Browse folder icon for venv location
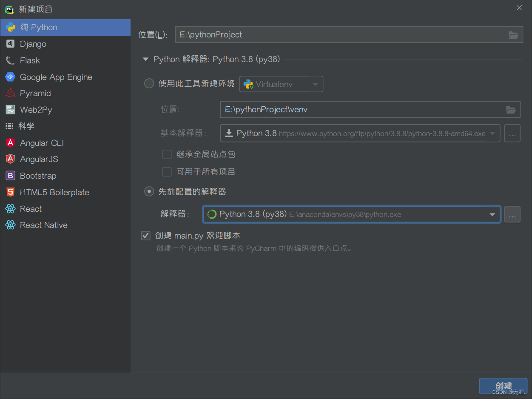Image resolution: width=532 pixels, height=399 pixels. pos(511,110)
